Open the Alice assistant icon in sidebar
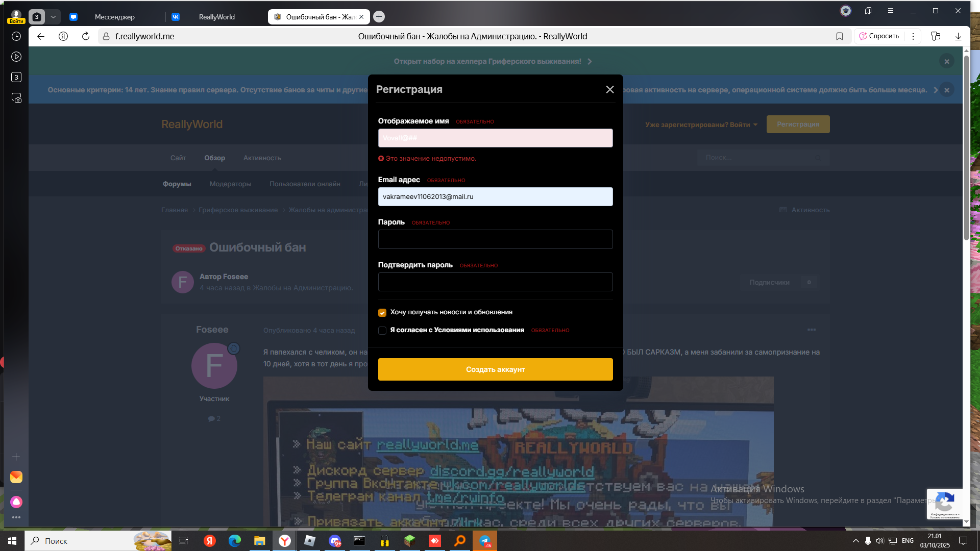The image size is (980, 551). point(16,502)
